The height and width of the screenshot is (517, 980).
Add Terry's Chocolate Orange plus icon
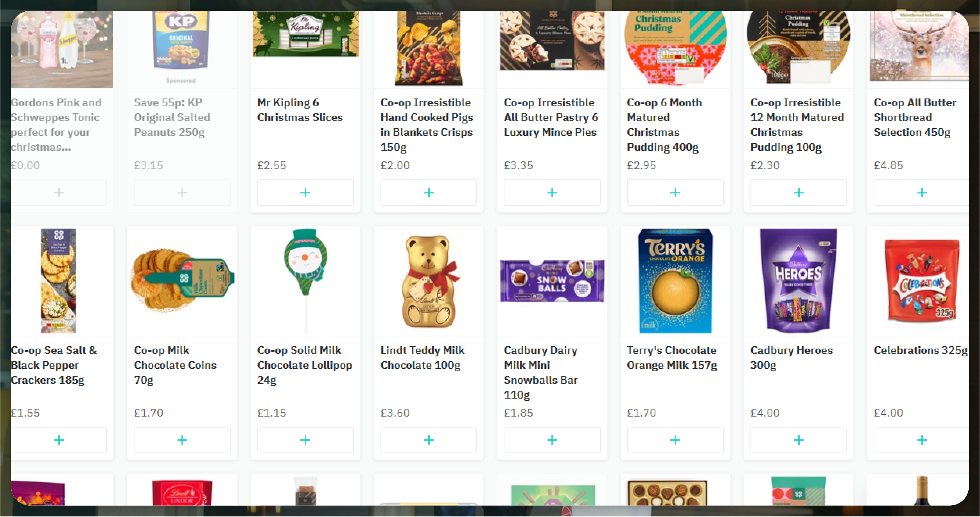coord(675,440)
